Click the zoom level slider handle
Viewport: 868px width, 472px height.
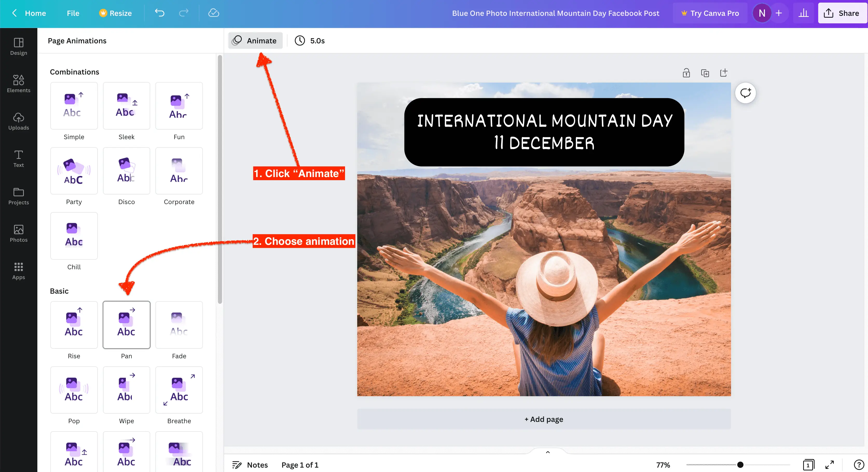[x=740, y=465]
